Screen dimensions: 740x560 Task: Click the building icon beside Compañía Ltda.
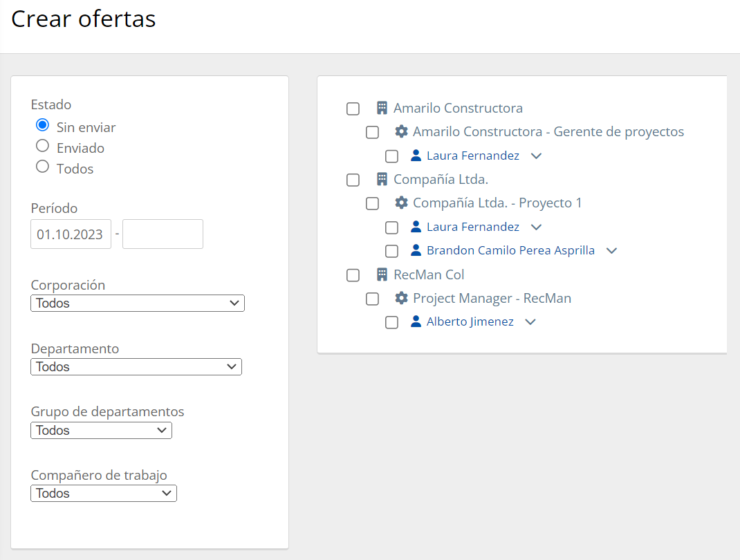(382, 180)
